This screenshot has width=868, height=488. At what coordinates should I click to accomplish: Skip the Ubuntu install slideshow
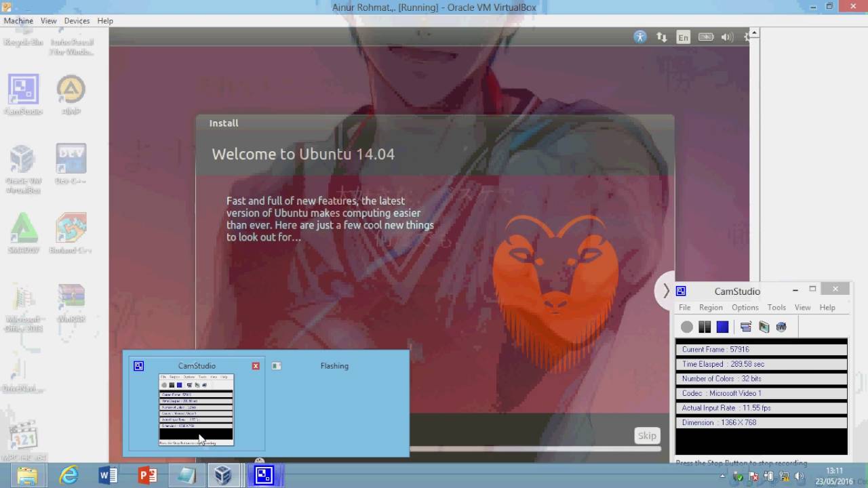coord(647,436)
